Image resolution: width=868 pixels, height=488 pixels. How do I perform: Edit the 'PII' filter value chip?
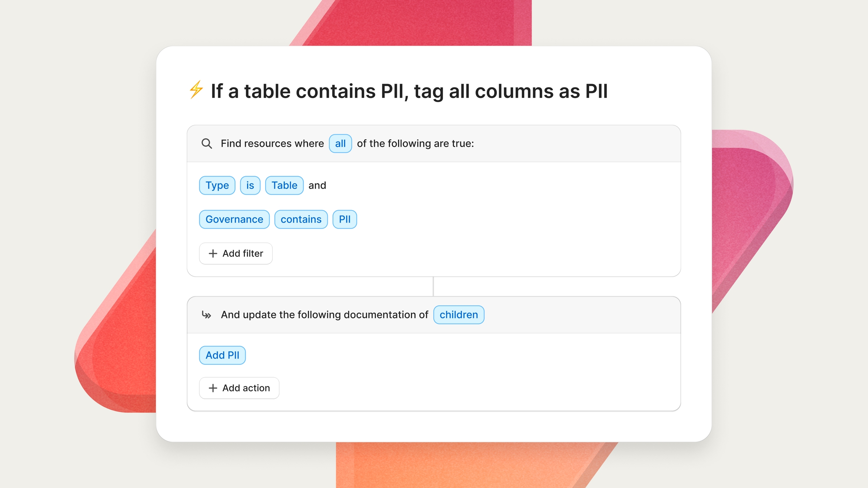pyautogui.click(x=344, y=219)
